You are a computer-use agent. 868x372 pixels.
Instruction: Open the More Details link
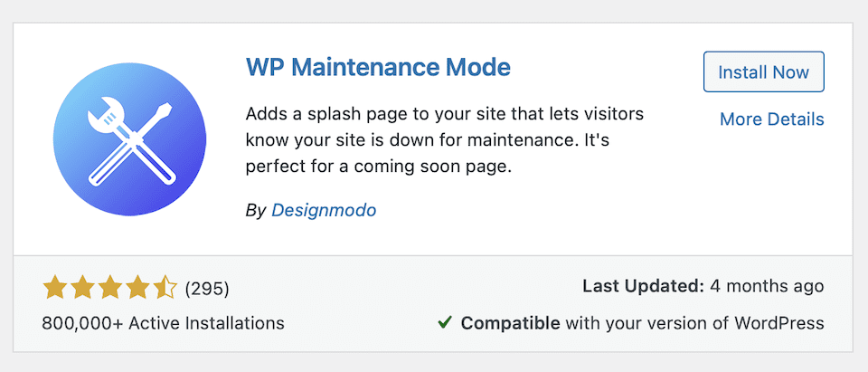[771, 119]
